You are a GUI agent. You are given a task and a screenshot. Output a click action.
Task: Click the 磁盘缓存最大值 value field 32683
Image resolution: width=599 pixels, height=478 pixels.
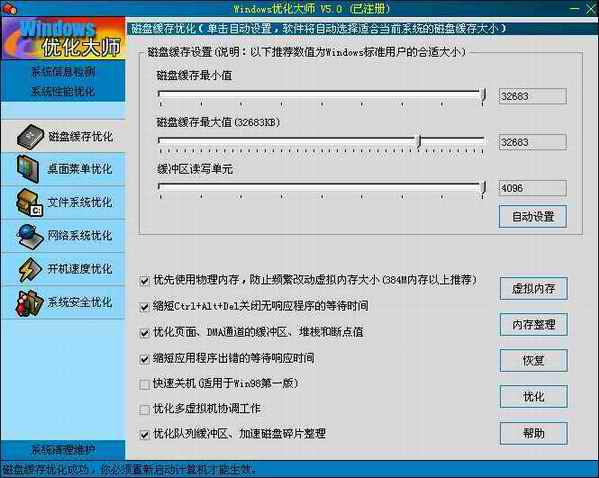pos(533,142)
